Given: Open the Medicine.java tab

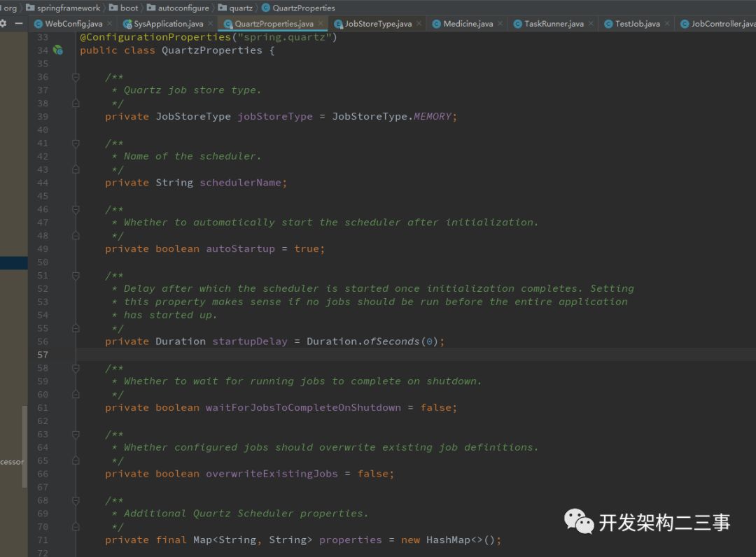Looking at the screenshot, I should (468, 23).
